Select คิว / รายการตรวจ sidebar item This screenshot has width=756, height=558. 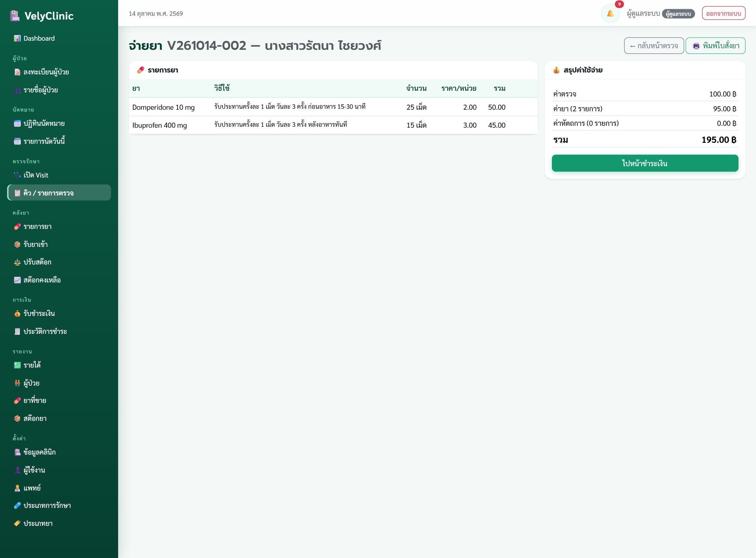[59, 193]
